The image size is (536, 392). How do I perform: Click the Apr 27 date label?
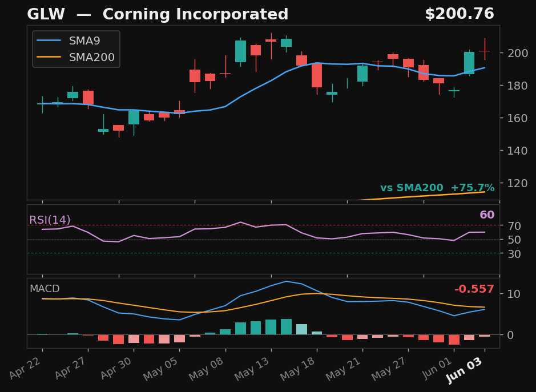pos(71,367)
